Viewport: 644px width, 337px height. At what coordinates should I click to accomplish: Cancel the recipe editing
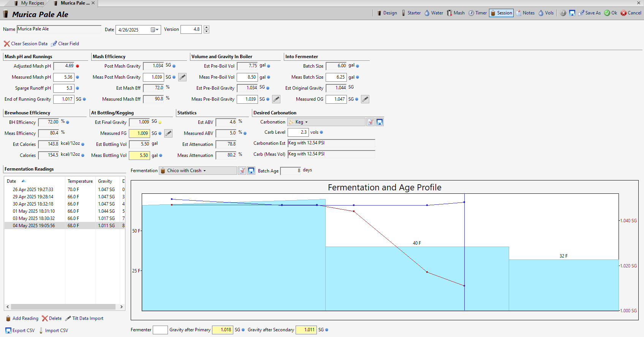[631, 13]
